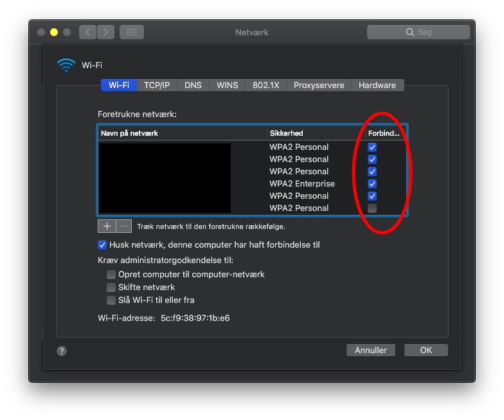Open the Hardware tab
The image size is (504, 420).
[377, 85]
